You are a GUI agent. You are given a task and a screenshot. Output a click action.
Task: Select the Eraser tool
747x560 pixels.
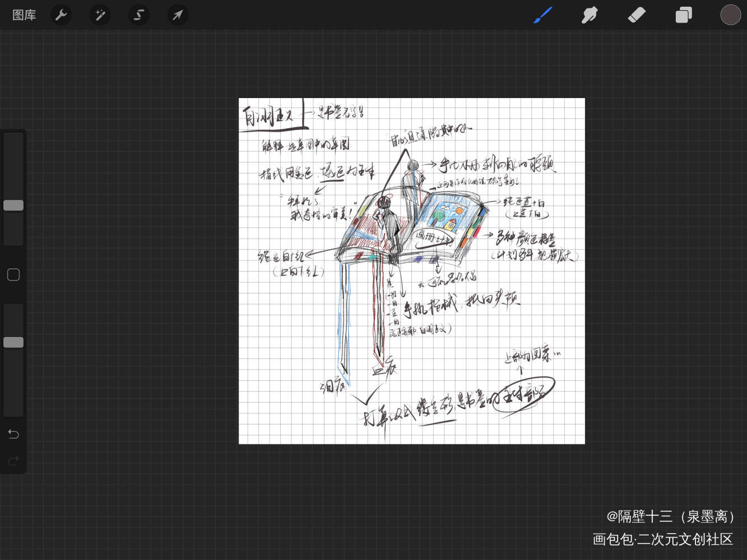[637, 15]
